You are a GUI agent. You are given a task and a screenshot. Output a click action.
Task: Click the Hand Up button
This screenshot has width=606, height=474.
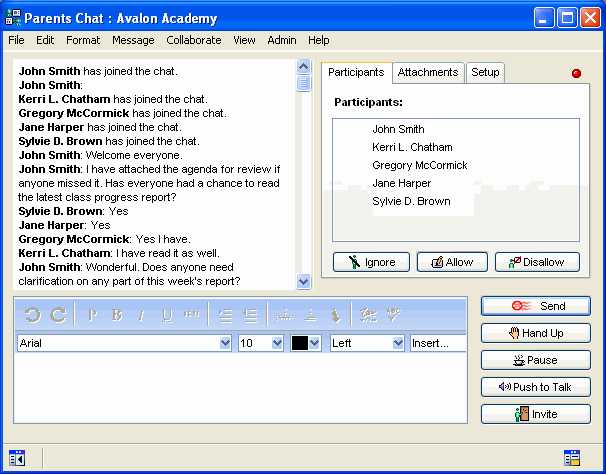(x=535, y=333)
